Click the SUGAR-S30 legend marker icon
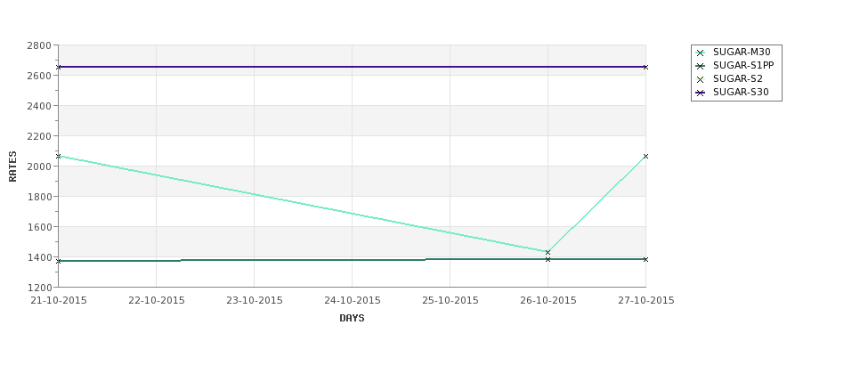 700,93
